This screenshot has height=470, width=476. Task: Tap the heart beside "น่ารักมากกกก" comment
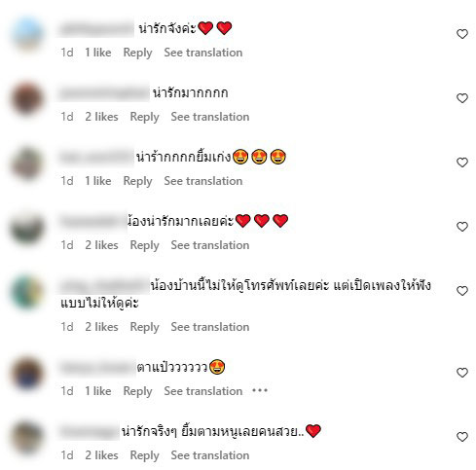tap(462, 98)
